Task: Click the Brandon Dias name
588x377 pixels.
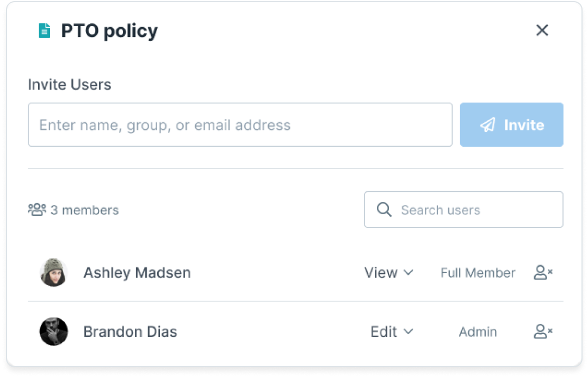Action: pos(130,332)
